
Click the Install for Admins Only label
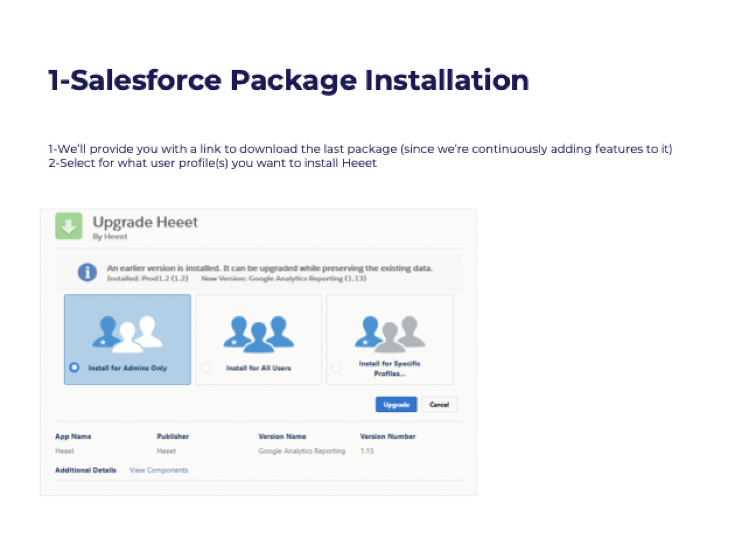pyautogui.click(x=127, y=368)
